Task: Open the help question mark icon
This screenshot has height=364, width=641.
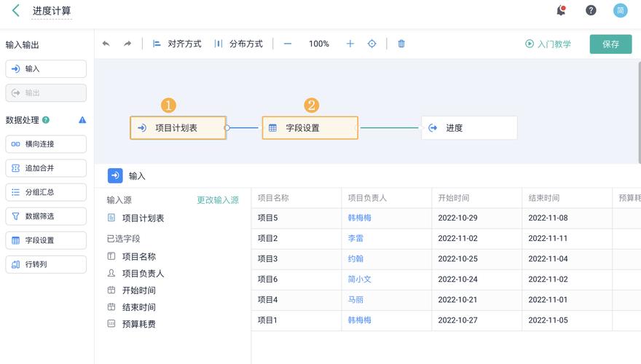Action: (591, 10)
